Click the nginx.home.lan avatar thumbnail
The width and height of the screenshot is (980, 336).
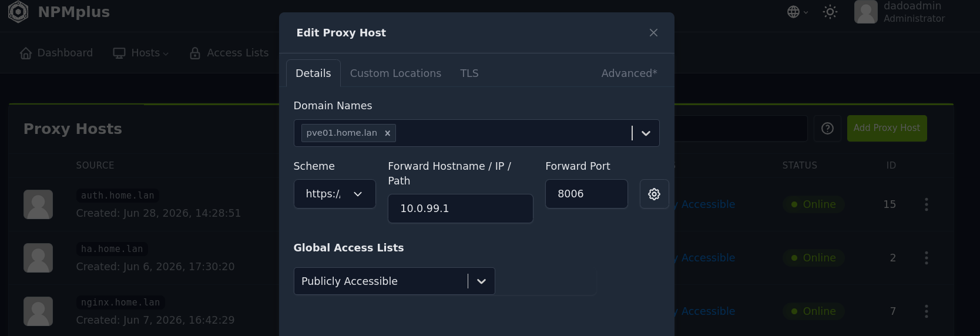tap(38, 311)
